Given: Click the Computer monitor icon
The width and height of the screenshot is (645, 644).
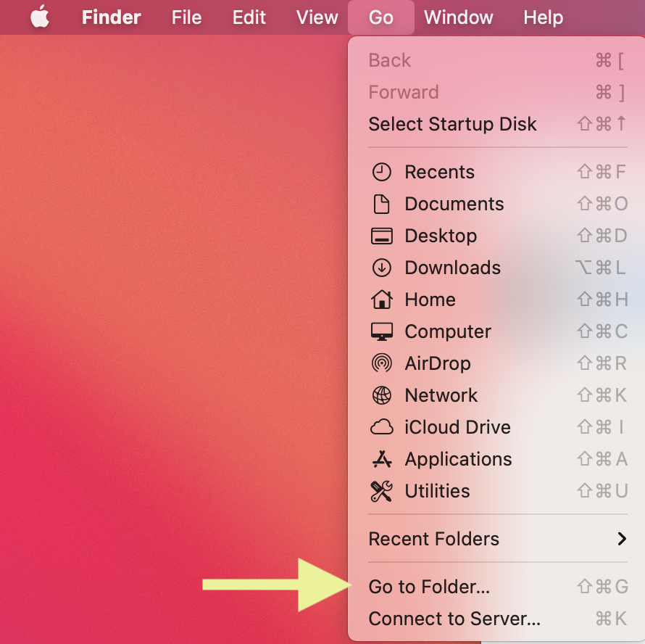Looking at the screenshot, I should click(382, 331).
